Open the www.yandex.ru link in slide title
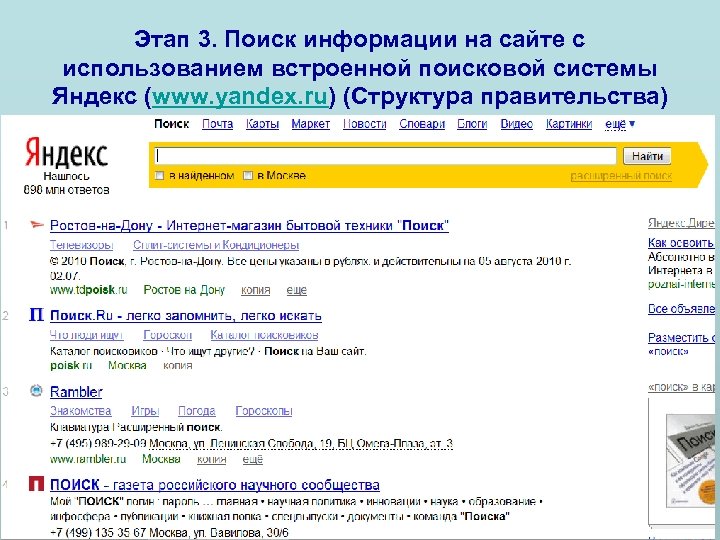 (x=240, y=97)
